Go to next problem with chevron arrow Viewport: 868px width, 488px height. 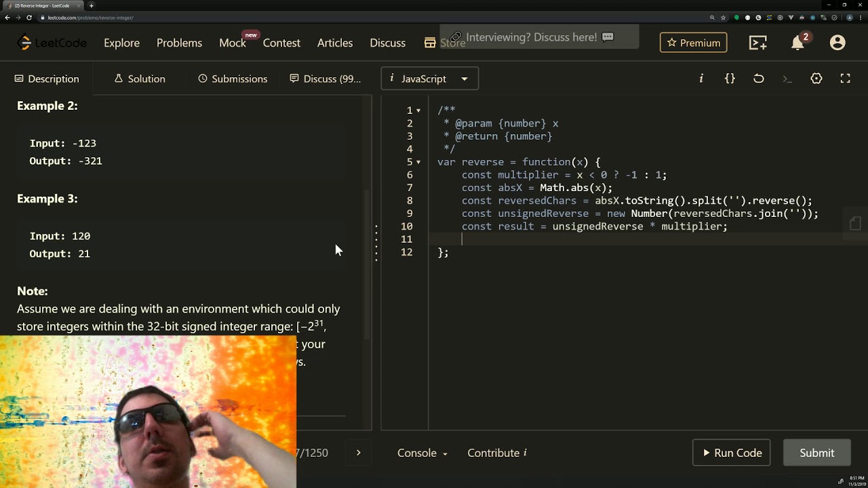[x=358, y=453]
